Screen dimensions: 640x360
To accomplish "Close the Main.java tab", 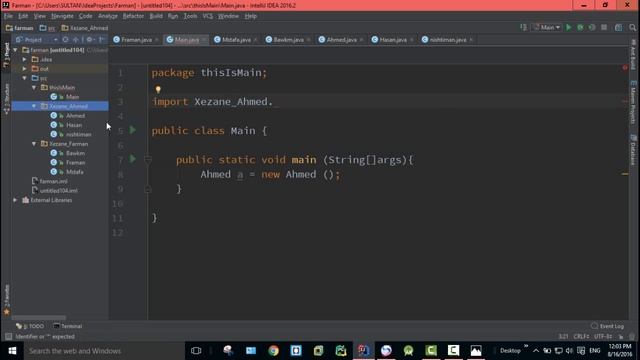I will pos(203,40).
